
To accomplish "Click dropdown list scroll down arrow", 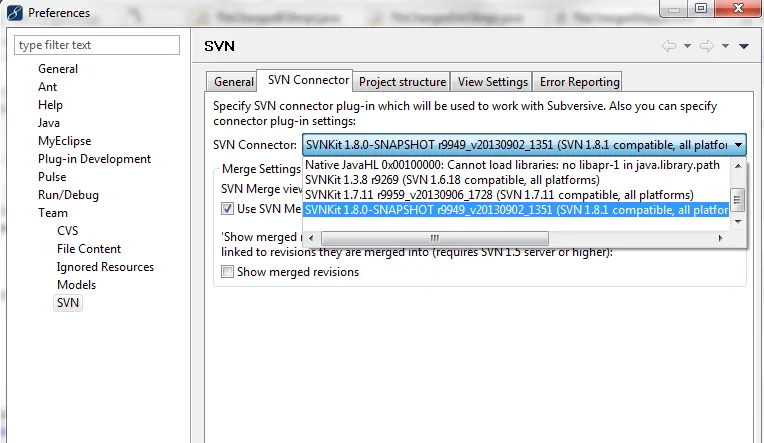I will (738, 222).
